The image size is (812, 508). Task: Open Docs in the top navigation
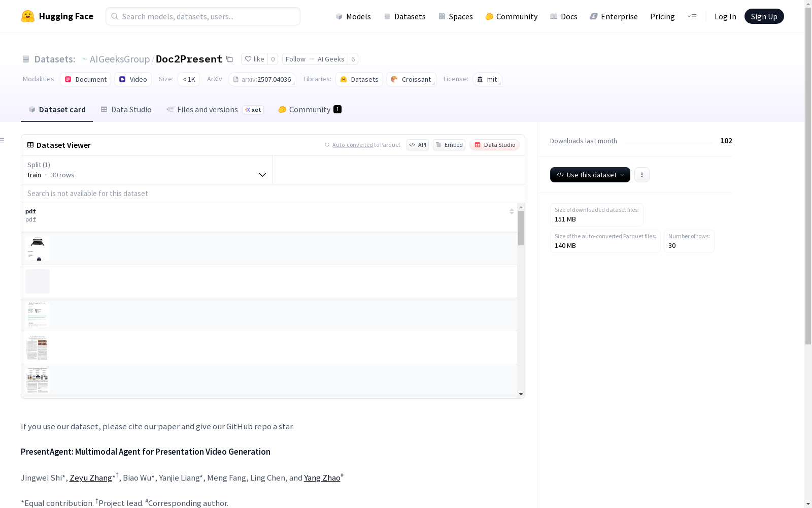point(564,16)
